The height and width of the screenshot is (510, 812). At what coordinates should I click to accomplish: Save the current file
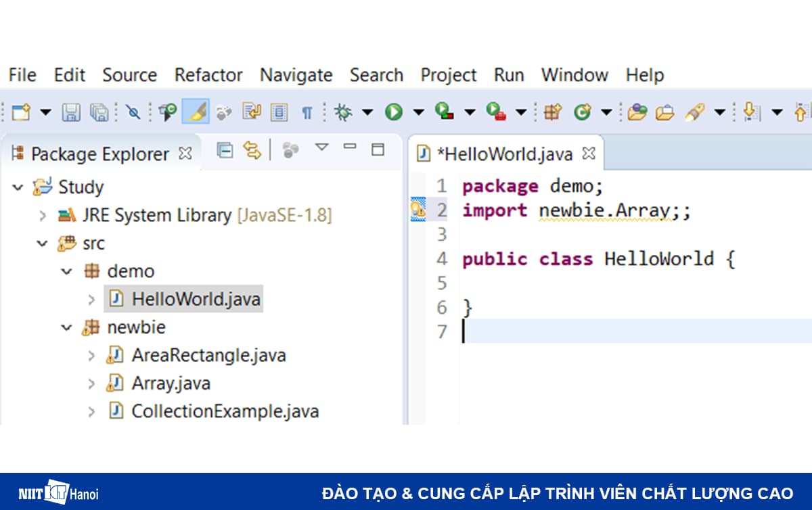(72, 112)
